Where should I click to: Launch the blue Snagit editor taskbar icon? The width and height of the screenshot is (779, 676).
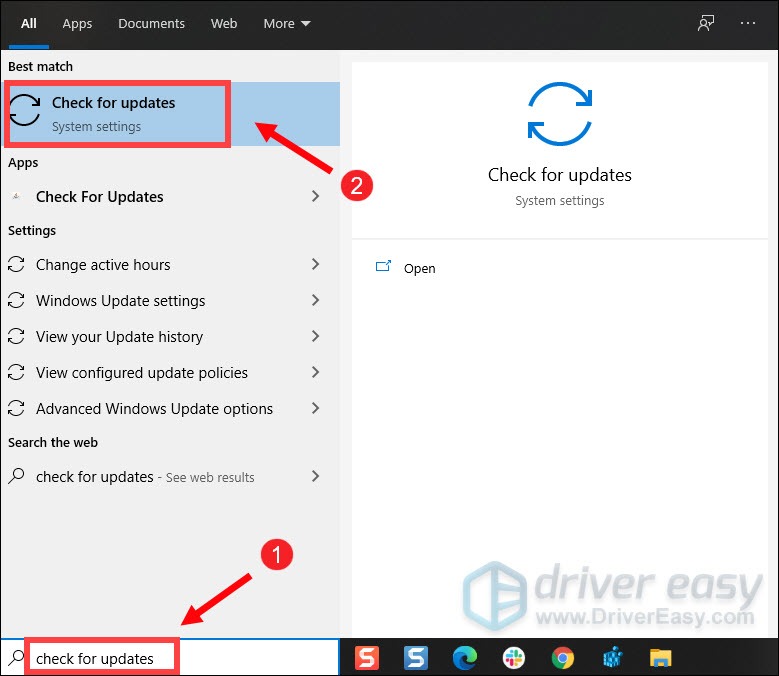pos(415,658)
